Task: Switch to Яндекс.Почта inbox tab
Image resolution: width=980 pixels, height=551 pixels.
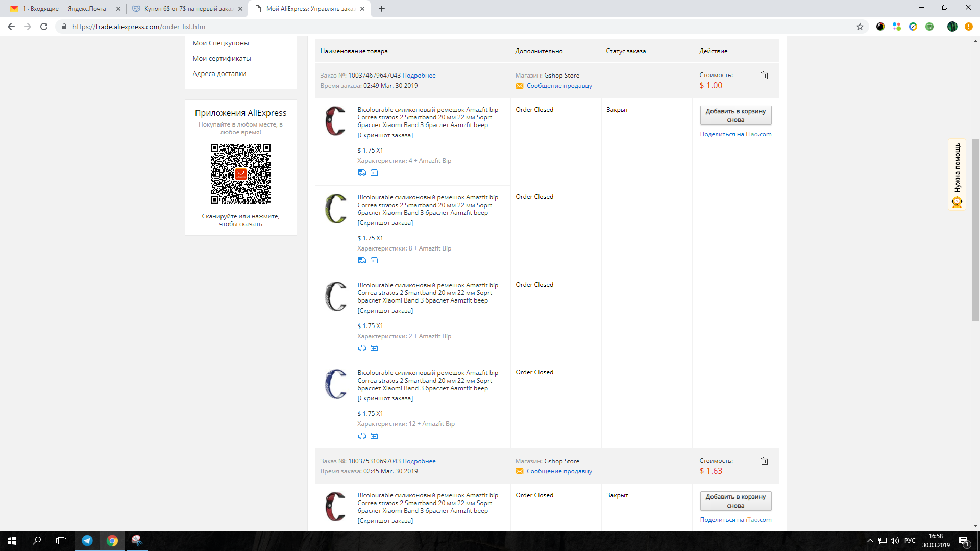Action: tap(64, 9)
